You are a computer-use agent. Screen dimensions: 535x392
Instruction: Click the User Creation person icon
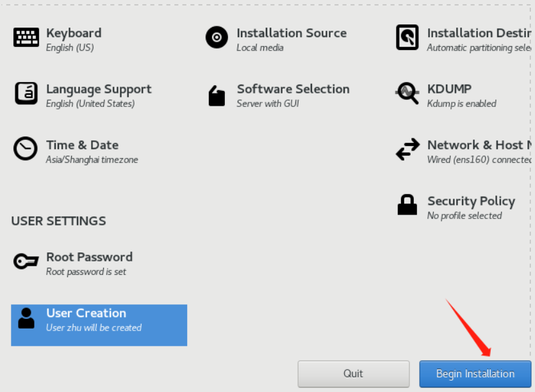[26, 318]
